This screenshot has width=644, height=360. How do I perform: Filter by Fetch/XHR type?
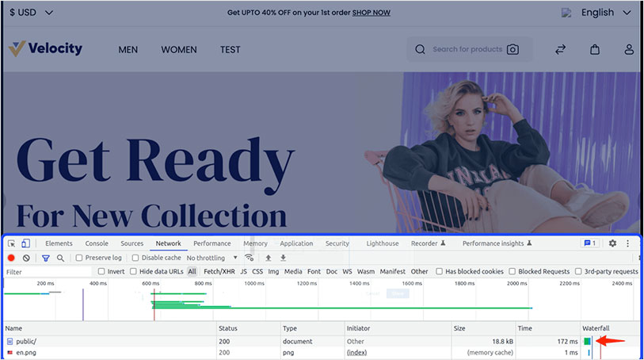click(219, 272)
